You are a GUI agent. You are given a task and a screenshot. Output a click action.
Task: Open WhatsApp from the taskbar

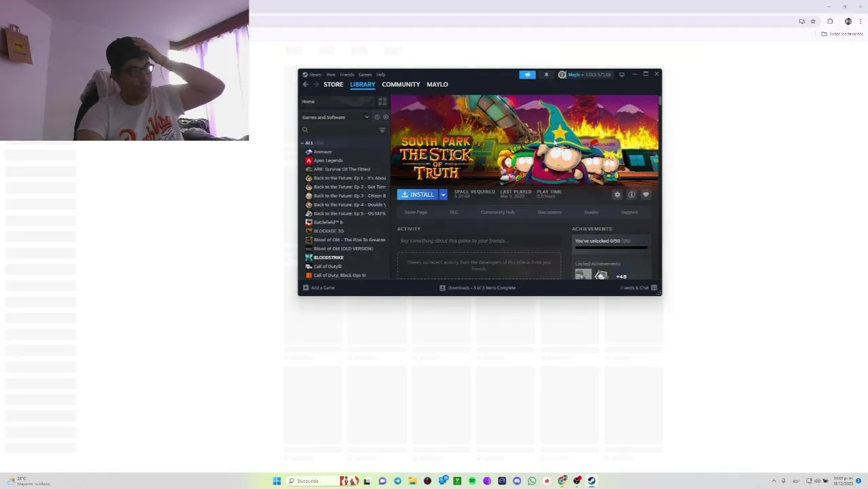[532, 481]
